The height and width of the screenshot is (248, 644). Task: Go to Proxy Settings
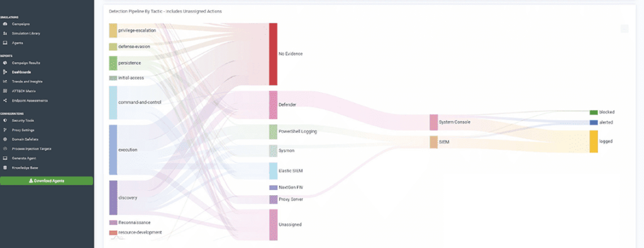(x=23, y=130)
